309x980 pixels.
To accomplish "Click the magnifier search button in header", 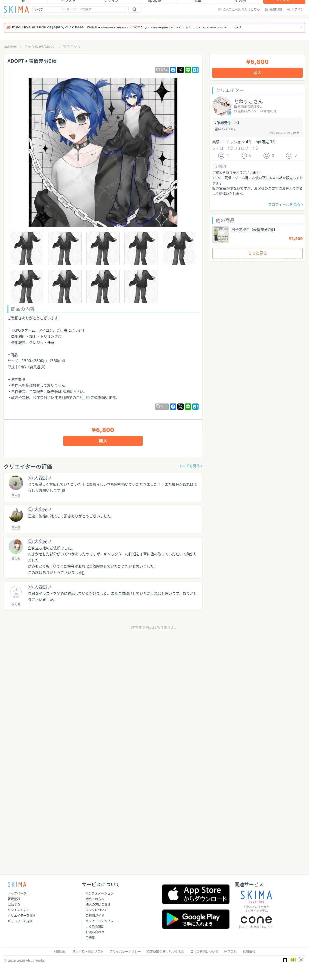I will (135, 9).
